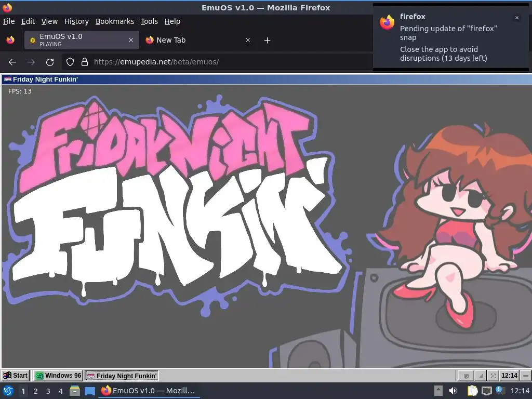This screenshot has width=532, height=399.
Task: Switch to the EmuOS v1.0 tab
Action: tap(82, 40)
